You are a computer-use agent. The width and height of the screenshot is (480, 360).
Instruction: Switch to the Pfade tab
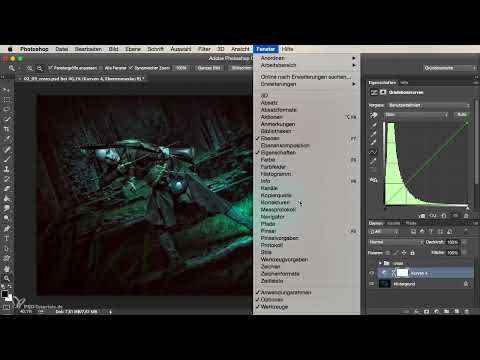point(411,223)
